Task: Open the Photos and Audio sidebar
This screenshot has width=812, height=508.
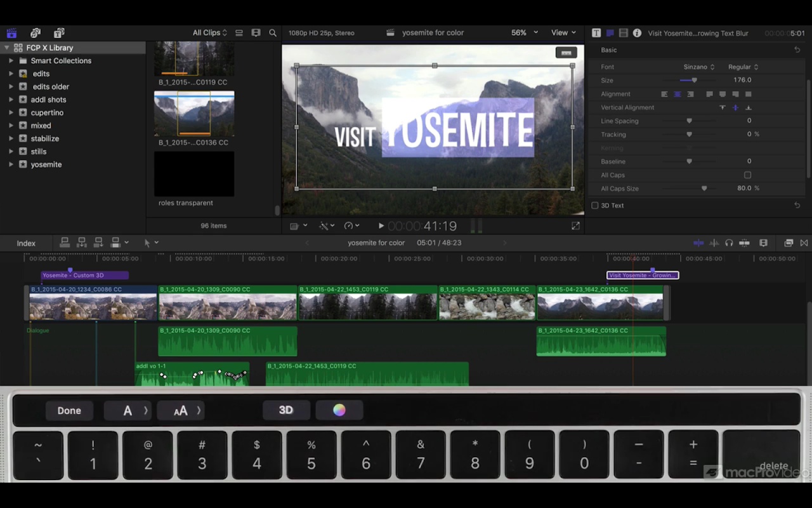Action: tap(36, 33)
